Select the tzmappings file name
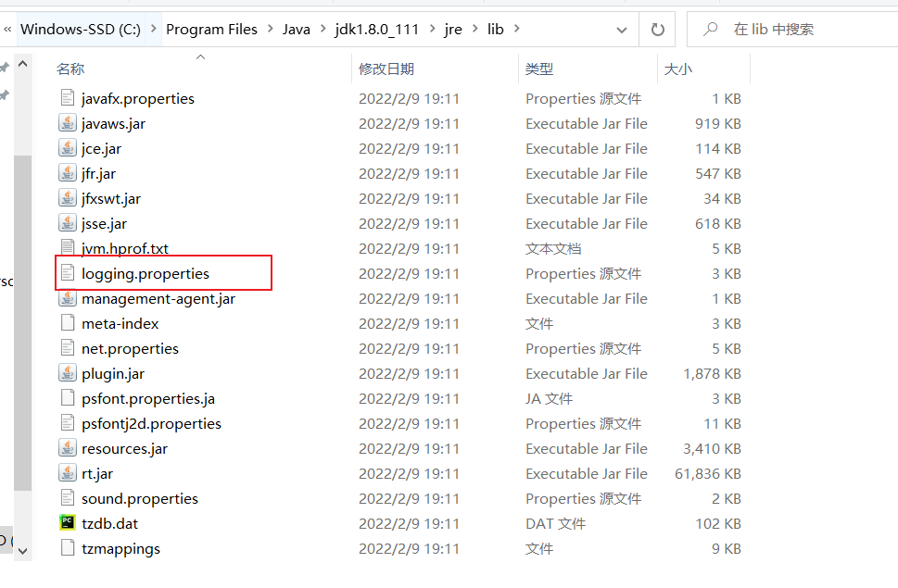The image size is (898, 588). point(120,548)
